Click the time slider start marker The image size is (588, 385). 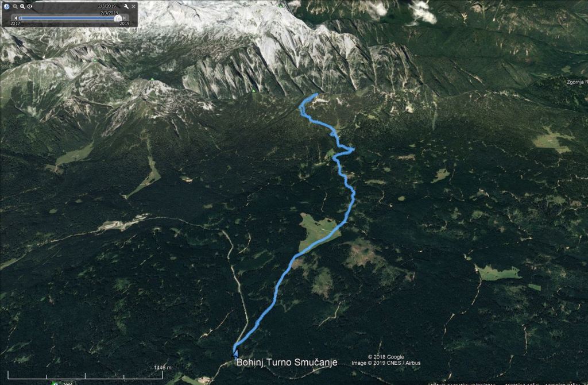tap(20, 18)
